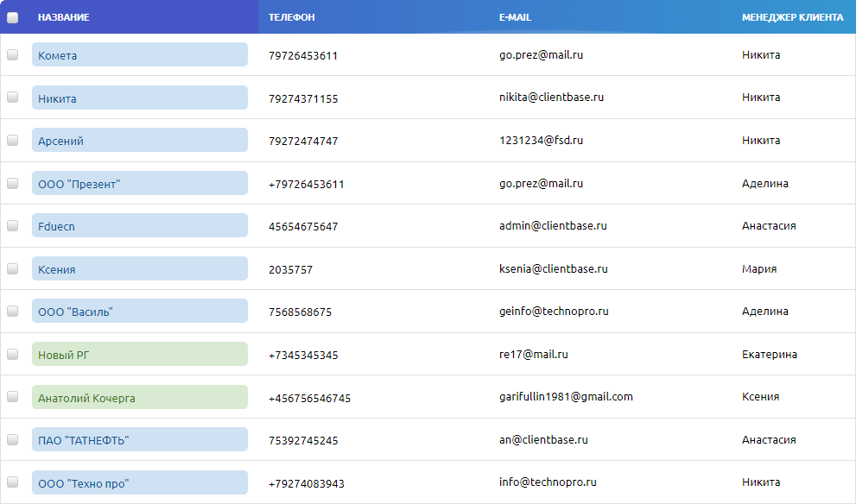Mark the checkbox for Новый РГ
856x504 pixels.
pos(13,354)
